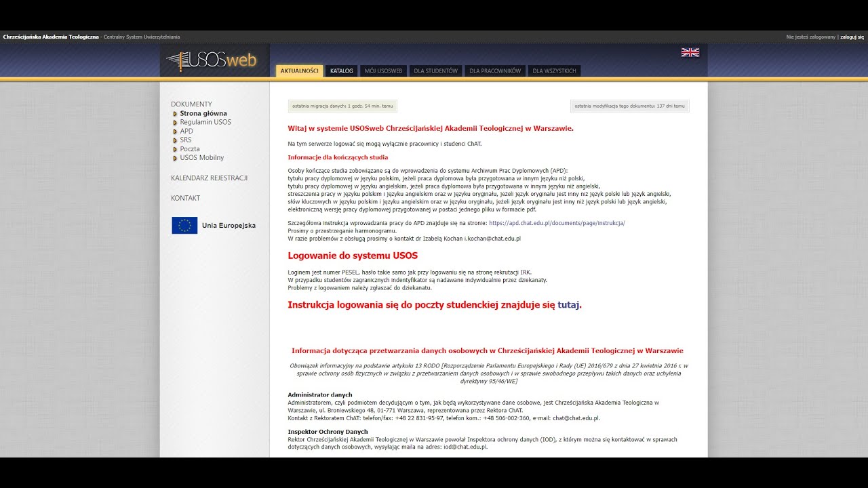
Task: Open the APD instruction URL link
Action: (x=557, y=223)
